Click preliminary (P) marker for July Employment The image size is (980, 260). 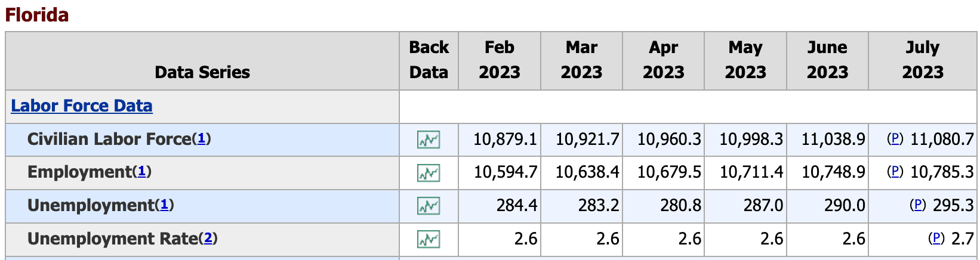pyautogui.click(x=895, y=172)
